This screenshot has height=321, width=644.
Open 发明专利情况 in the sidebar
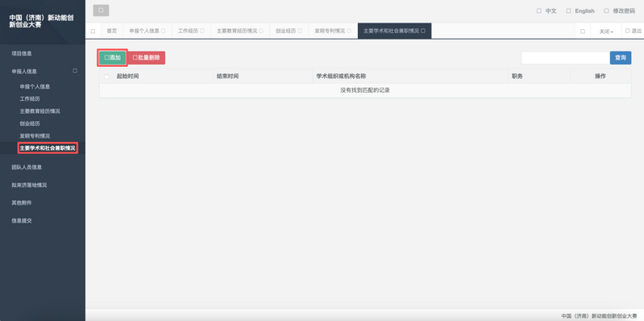coord(35,135)
